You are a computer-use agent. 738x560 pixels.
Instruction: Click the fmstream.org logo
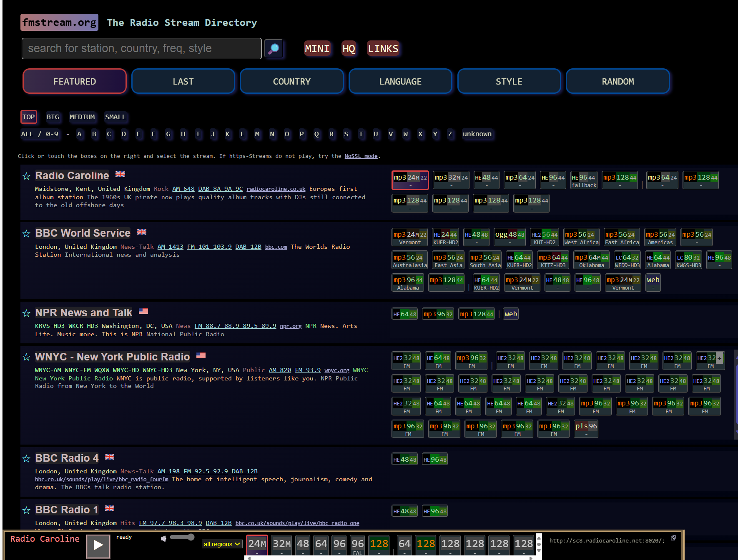60,22
